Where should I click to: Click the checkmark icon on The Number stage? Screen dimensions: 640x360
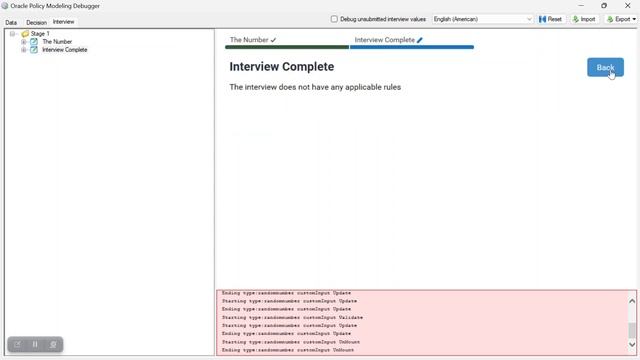[273, 40]
